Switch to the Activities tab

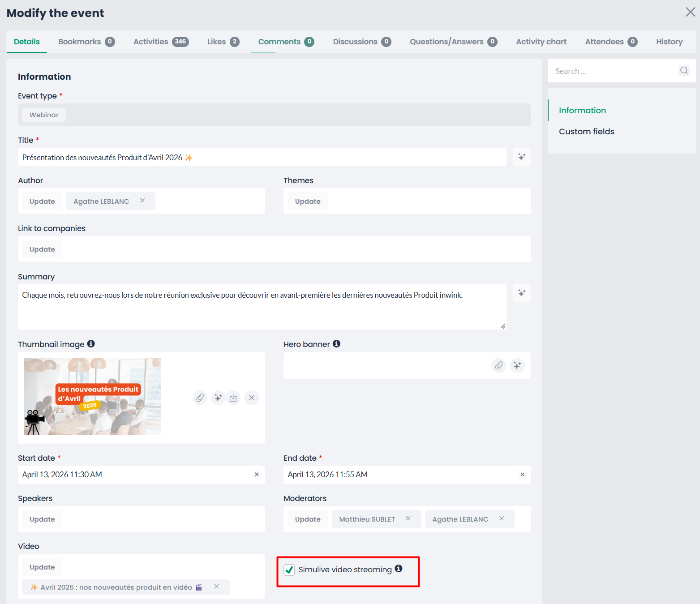[x=160, y=42]
